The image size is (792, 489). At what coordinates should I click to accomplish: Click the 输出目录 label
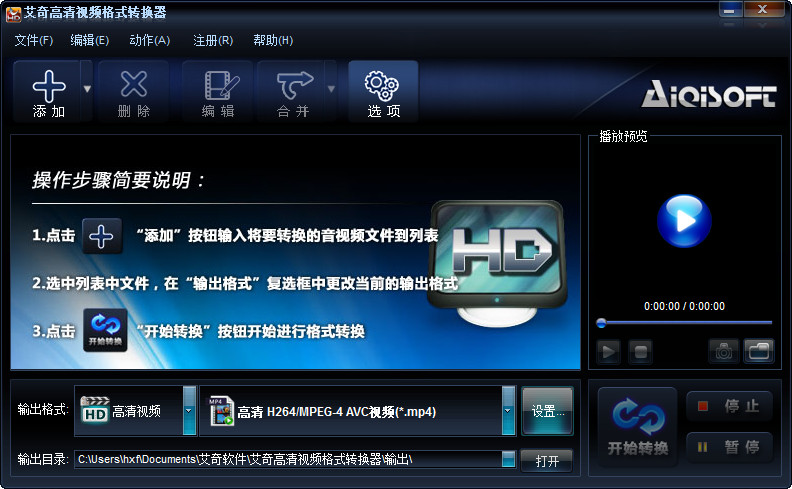point(42,459)
